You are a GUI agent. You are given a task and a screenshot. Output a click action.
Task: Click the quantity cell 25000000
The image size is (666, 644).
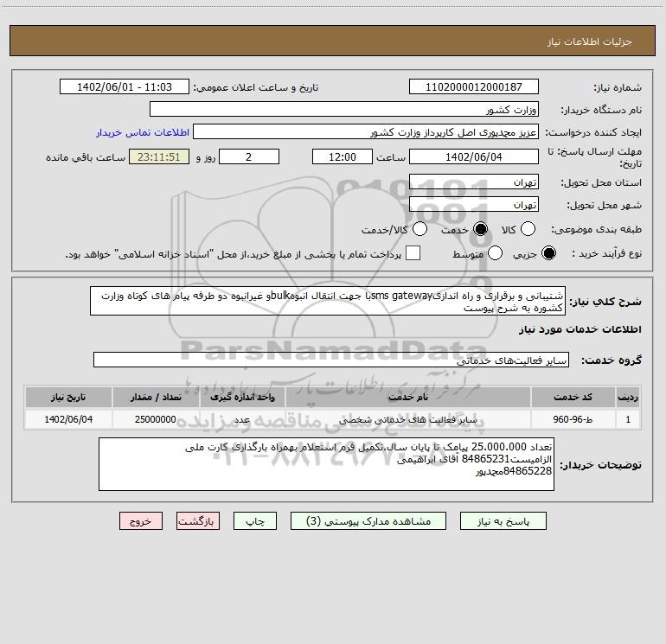[x=156, y=419]
